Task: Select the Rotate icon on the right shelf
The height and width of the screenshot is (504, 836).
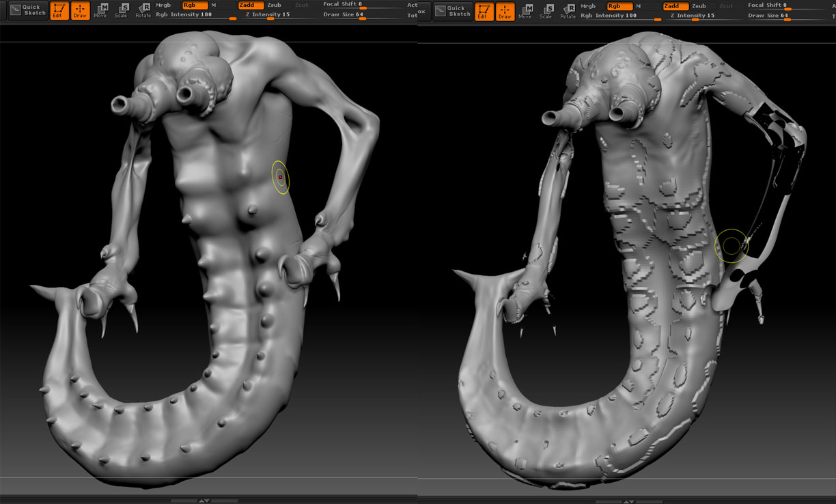Action: (x=567, y=10)
